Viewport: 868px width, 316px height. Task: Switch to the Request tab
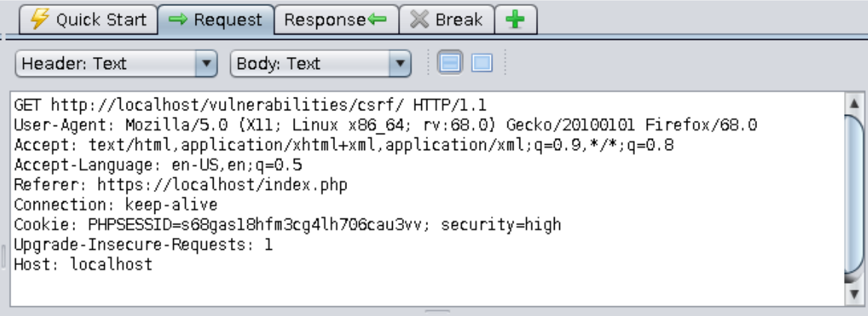(217, 20)
